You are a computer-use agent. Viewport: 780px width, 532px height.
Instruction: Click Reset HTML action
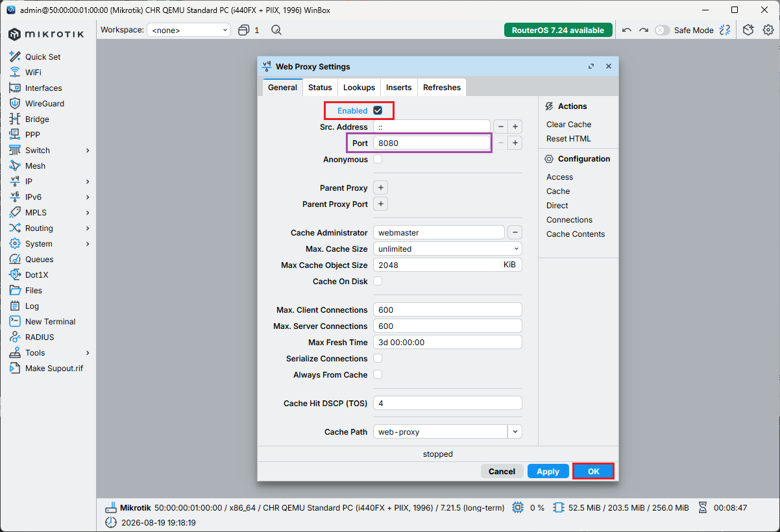point(568,138)
